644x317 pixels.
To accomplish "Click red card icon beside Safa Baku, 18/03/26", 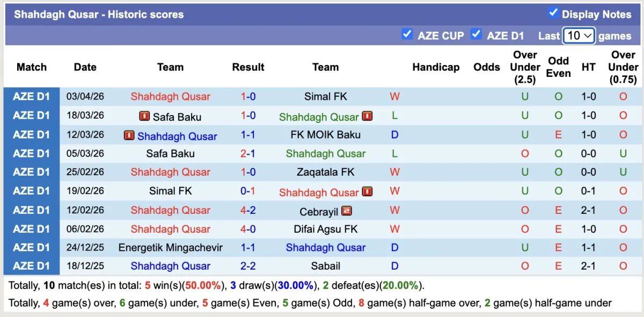I will tap(144, 116).
